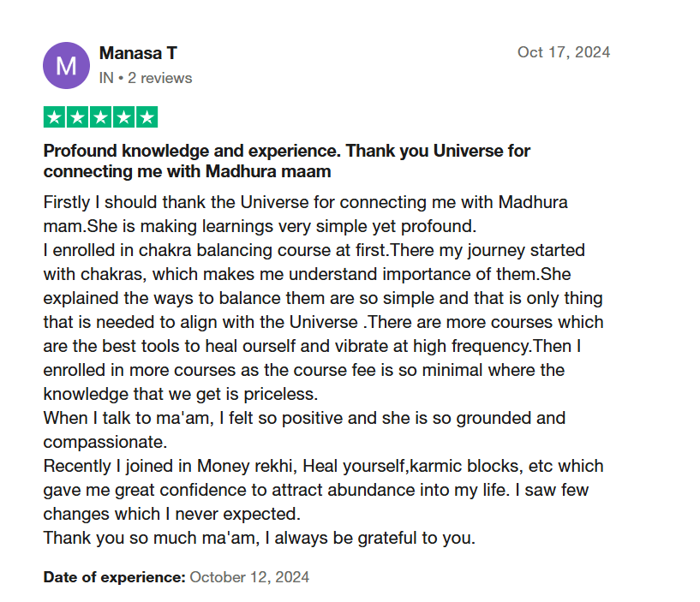The image size is (700, 602).
Task: Click the word "compassionate." in the review
Action: coord(104,443)
